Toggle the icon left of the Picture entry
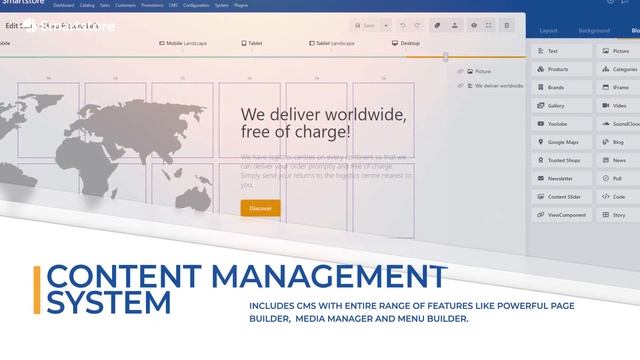This screenshot has width=640, height=360. pyautogui.click(x=460, y=71)
